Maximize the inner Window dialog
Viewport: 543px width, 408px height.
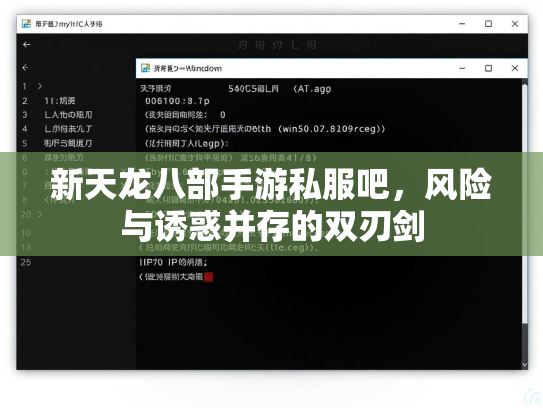488,68
